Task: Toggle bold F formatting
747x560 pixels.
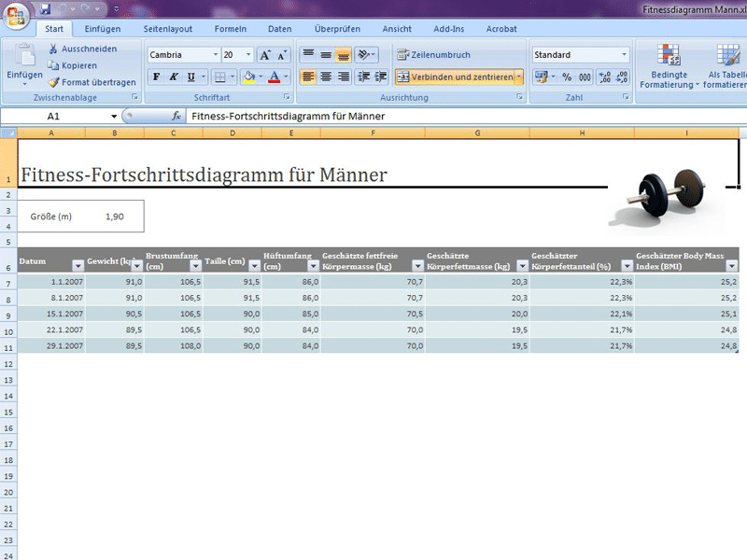Action: pyautogui.click(x=156, y=77)
